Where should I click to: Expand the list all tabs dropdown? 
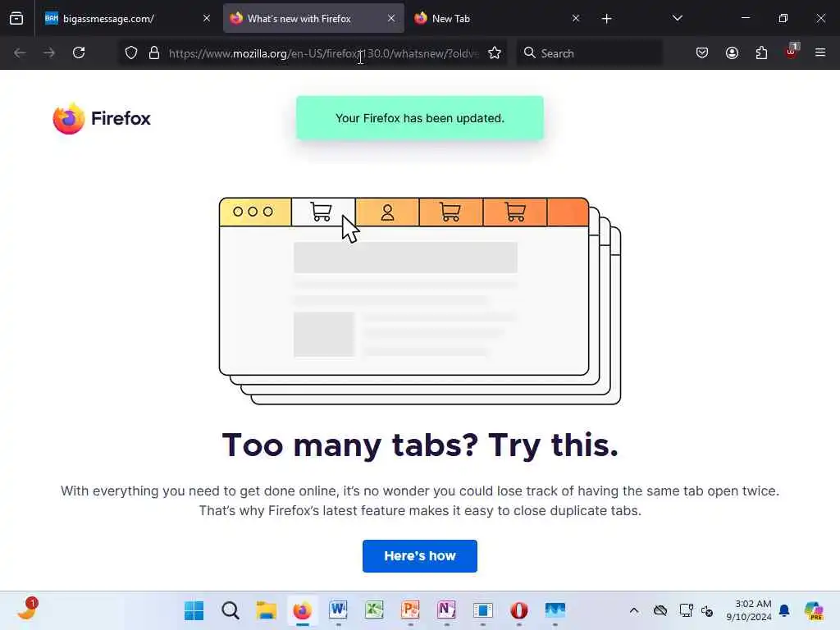click(677, 18)
